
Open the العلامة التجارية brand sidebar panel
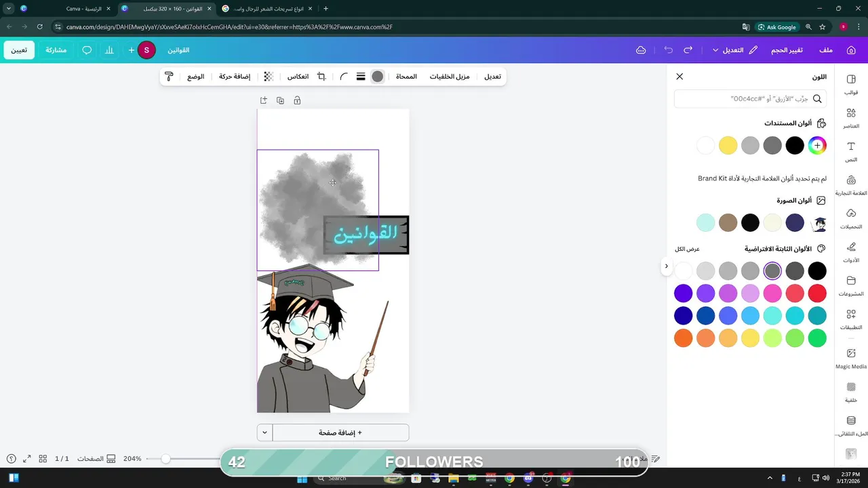click(x=851, y=185)
